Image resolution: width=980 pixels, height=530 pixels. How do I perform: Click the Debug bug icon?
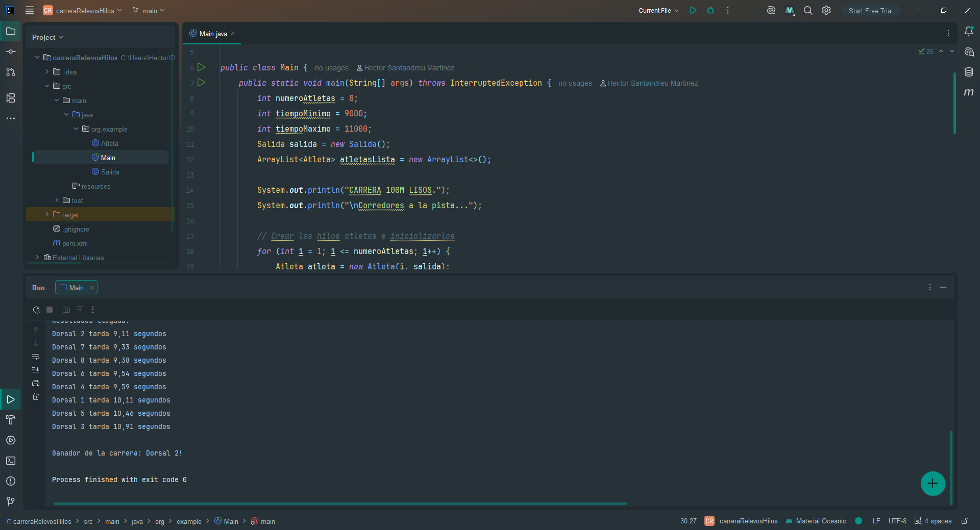(710, 10)
